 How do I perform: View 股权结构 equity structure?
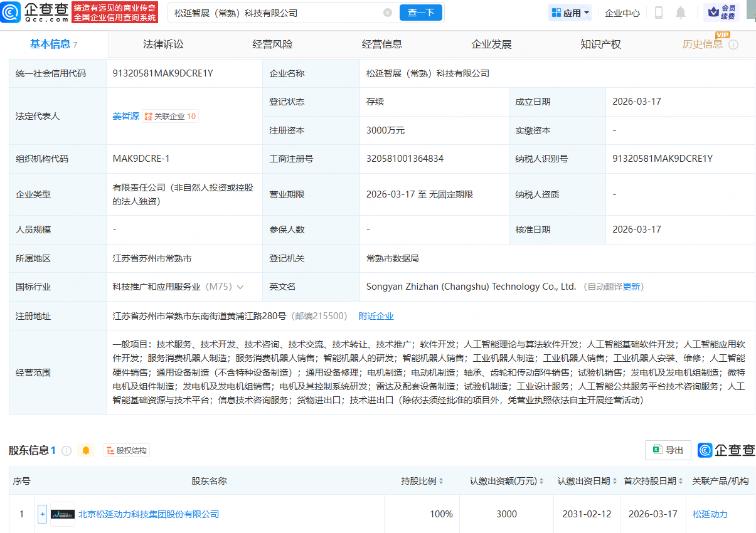coord(127,450)
